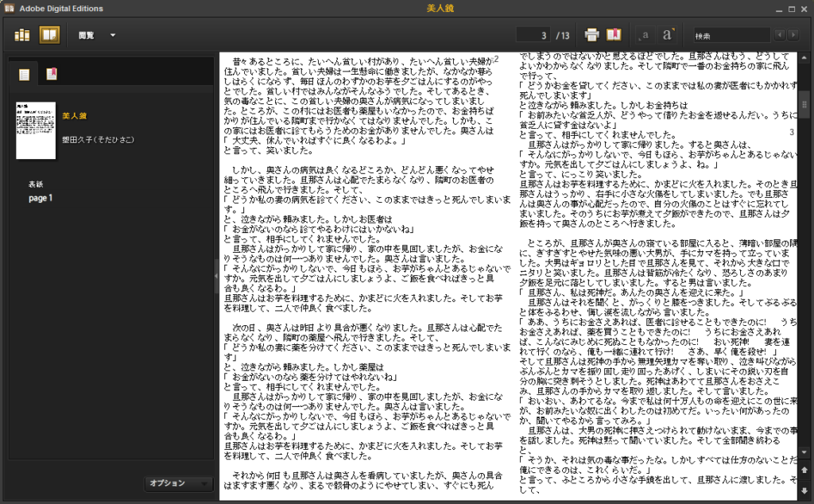The image size is (814, 504).
Task: Increase text size with large 'a'
Action: [x=669, y=35]
